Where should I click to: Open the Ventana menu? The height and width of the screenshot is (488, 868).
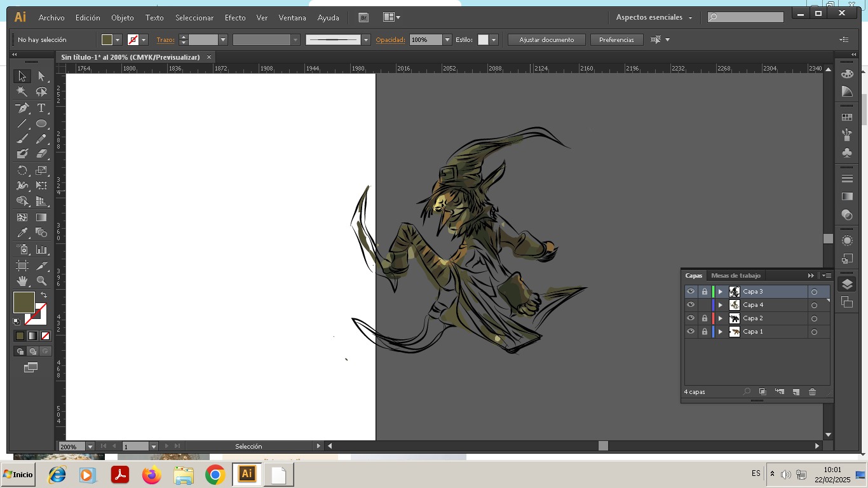point(292,18)
